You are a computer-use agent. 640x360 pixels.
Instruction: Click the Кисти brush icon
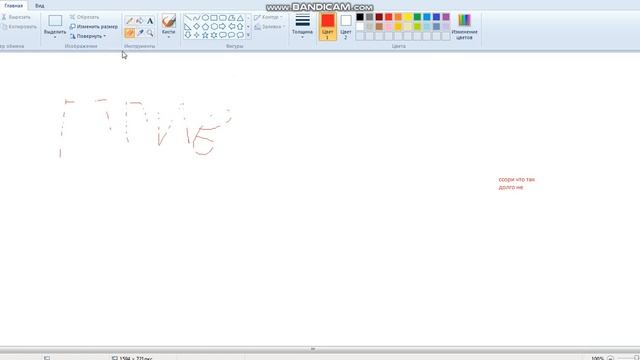(169, 21)
